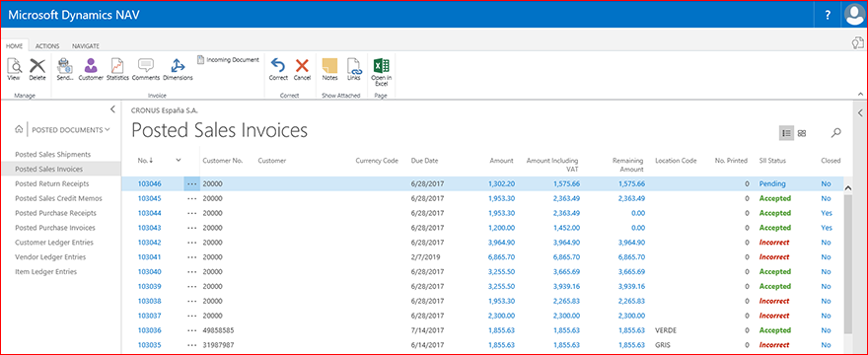Viewport: 868px width, 355px height.
Task: Open the Posted Documents dropdown
Action: (70, 129)
